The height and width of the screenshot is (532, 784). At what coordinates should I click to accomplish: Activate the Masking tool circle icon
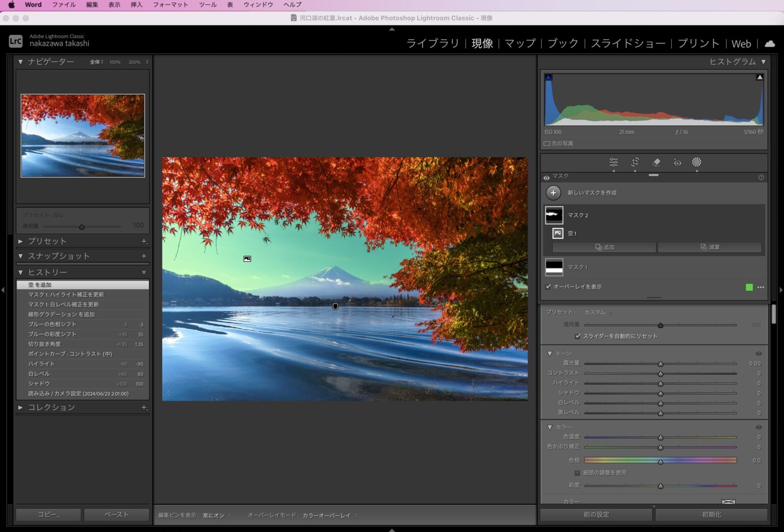696,162
